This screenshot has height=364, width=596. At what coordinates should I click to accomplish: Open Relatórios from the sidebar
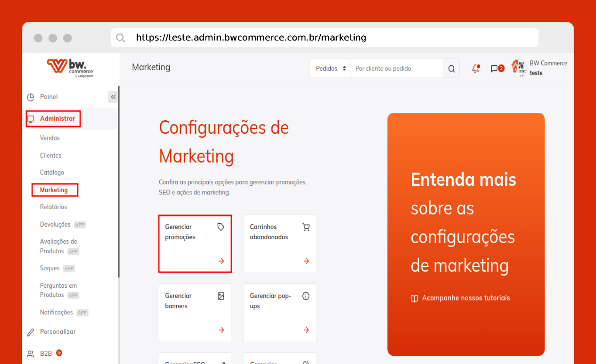tap(53, 207)
